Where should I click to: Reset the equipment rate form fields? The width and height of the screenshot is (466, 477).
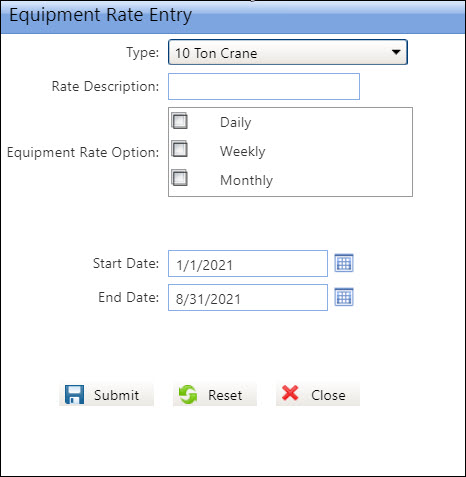215,395
